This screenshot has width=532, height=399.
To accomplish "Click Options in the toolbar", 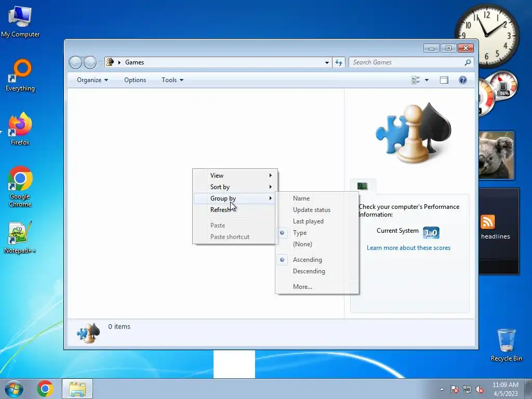I will pyautogui.click(x=135, y=80).
